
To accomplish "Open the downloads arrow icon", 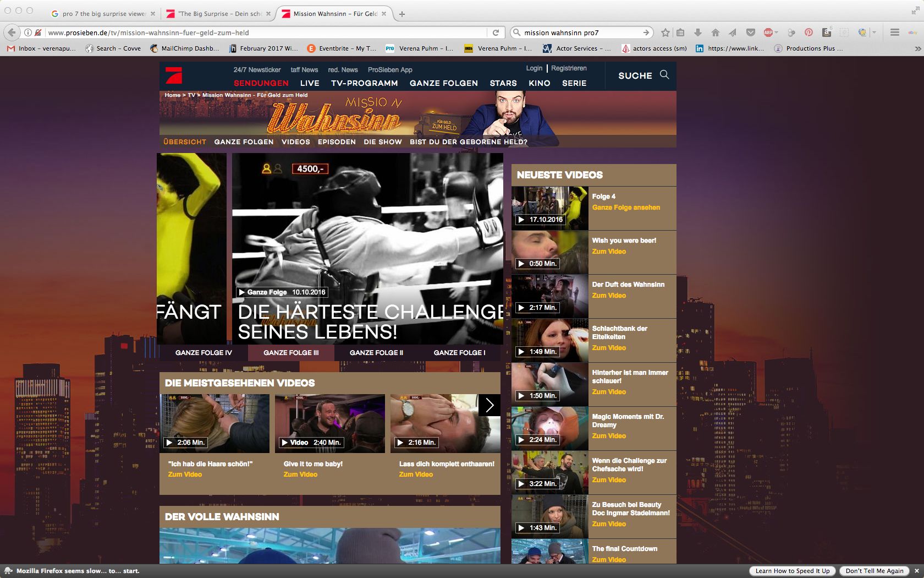I will (698, 32).
